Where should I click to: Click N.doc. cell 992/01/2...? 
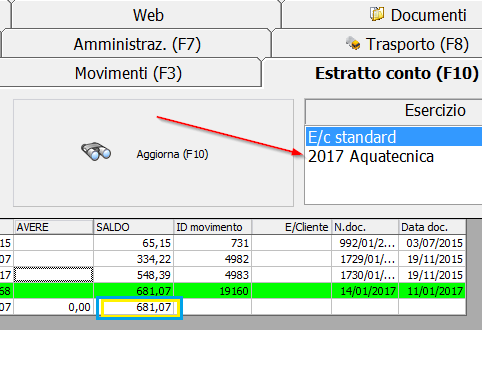365,243
